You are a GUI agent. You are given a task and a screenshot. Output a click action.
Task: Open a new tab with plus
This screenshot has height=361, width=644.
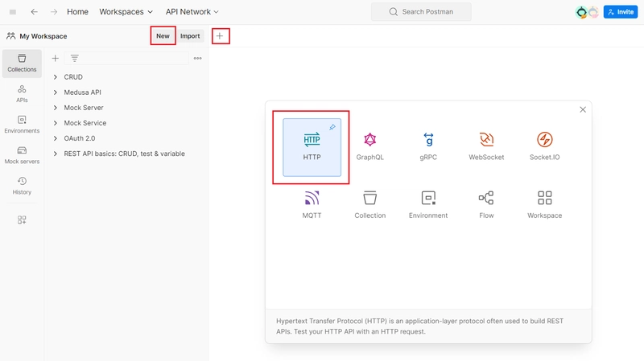pyautogui.click(x=220, y=36)
